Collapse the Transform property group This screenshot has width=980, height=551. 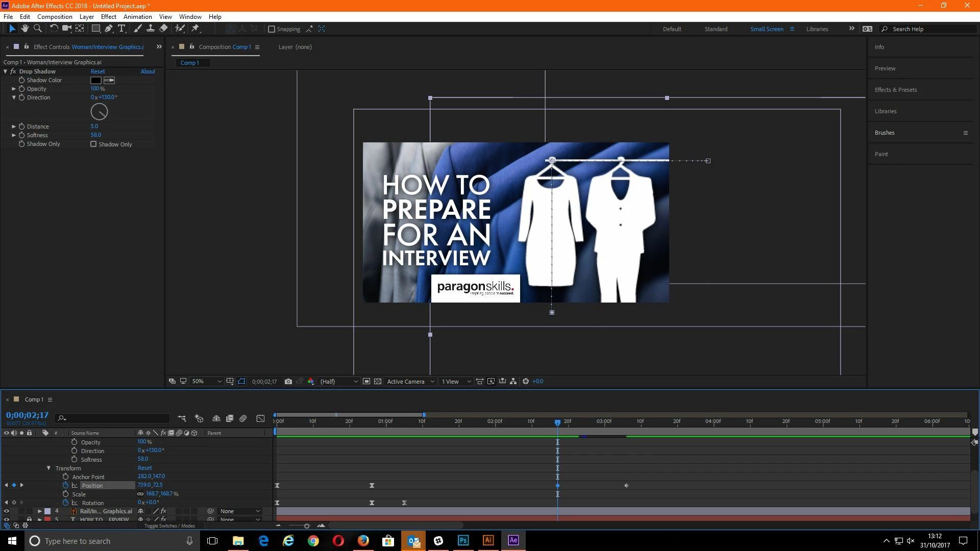coord(48,468)
